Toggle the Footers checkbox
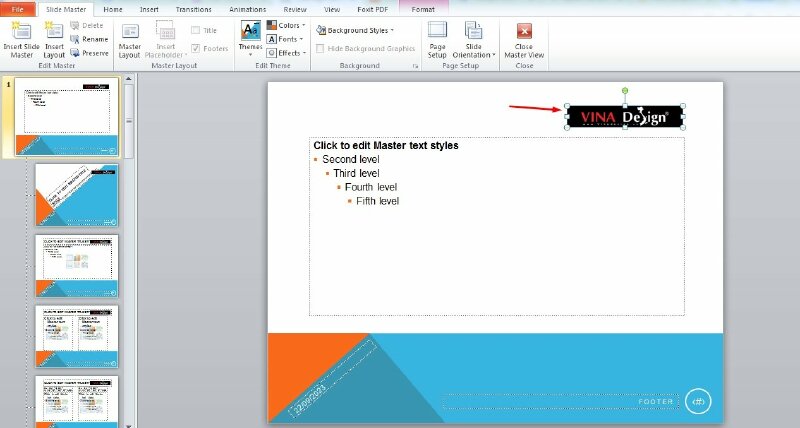The height and width of the screenshot is (428, 800). pyautogui.click(x=195, y=48)
